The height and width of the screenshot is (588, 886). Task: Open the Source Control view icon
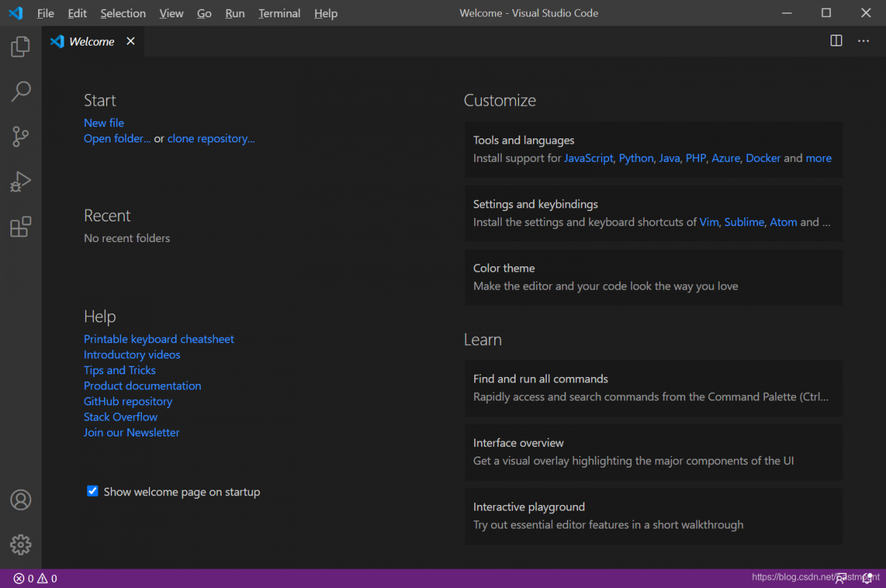(x=21, y=136)
